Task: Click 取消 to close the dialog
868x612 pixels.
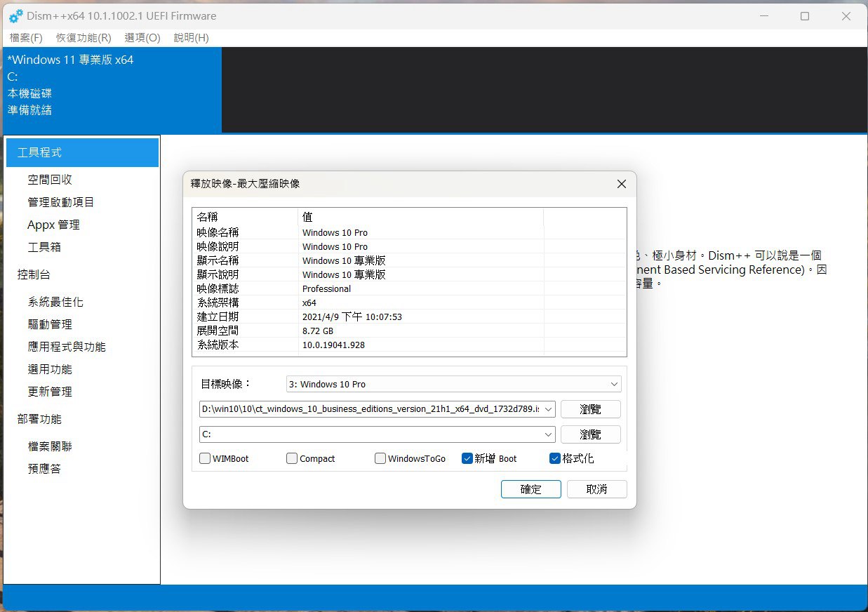Action: pos(596,489)
